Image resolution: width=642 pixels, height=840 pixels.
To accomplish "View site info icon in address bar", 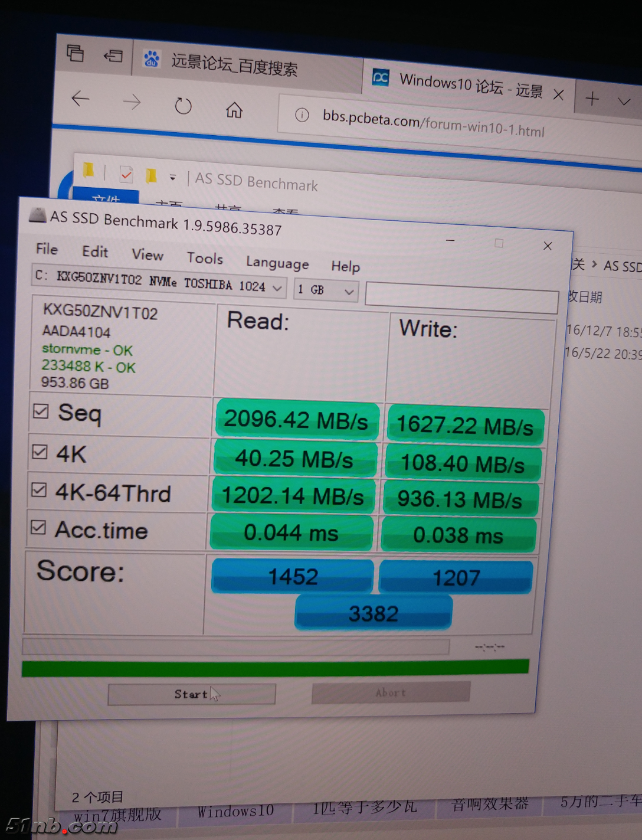I will pyautogui.click(x=302, y=115).
